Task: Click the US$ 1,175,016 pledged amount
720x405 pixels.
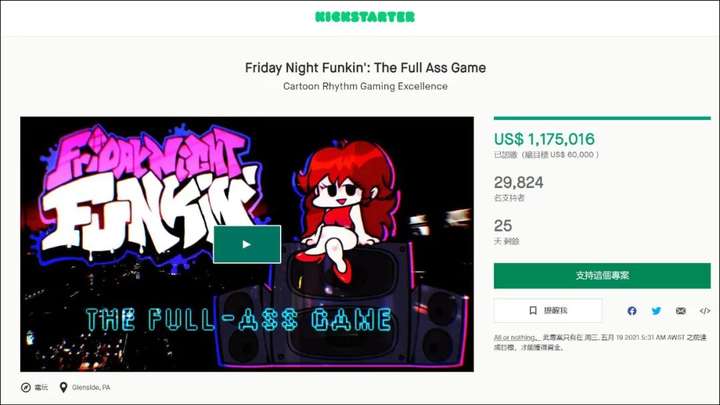Action: click(x=544, y=139)
